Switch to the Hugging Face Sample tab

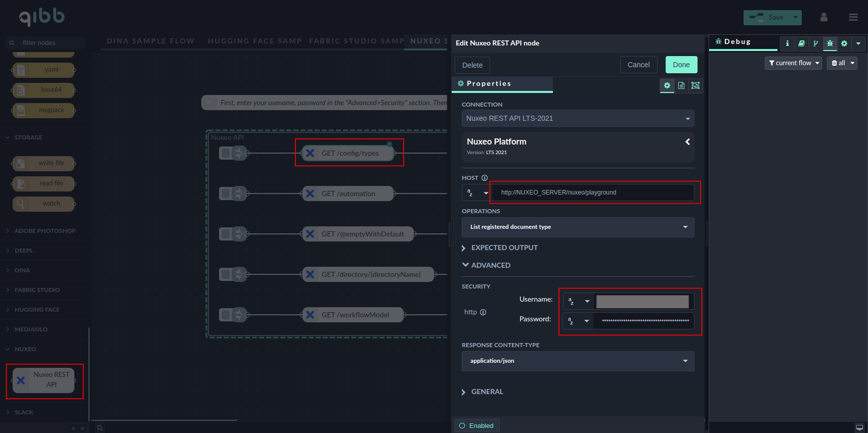[x=254, y=41]
